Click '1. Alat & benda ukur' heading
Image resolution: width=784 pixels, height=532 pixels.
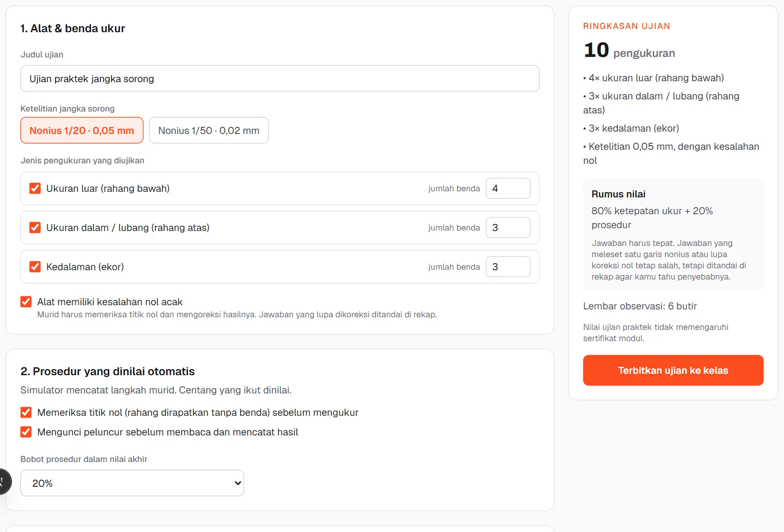pos(73,28)
